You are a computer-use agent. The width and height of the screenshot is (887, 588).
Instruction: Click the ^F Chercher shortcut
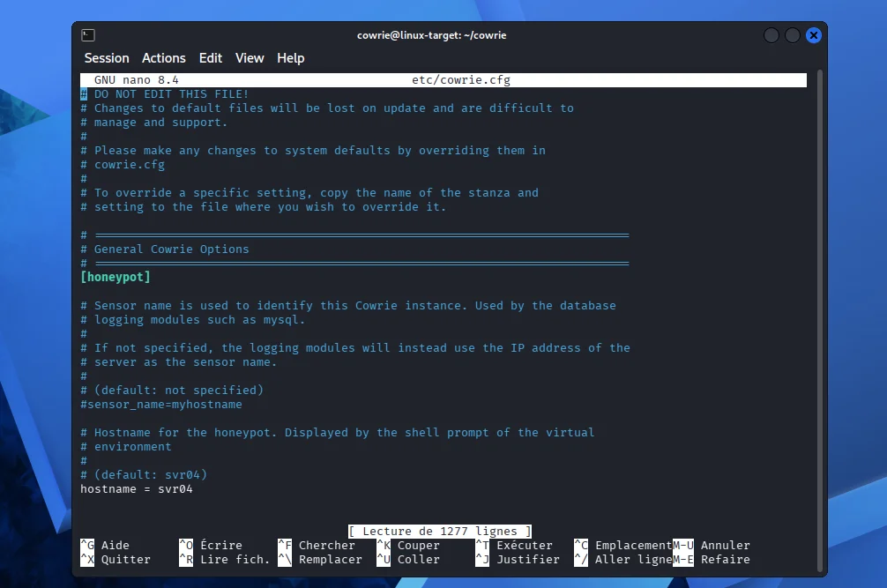[317, 545]
